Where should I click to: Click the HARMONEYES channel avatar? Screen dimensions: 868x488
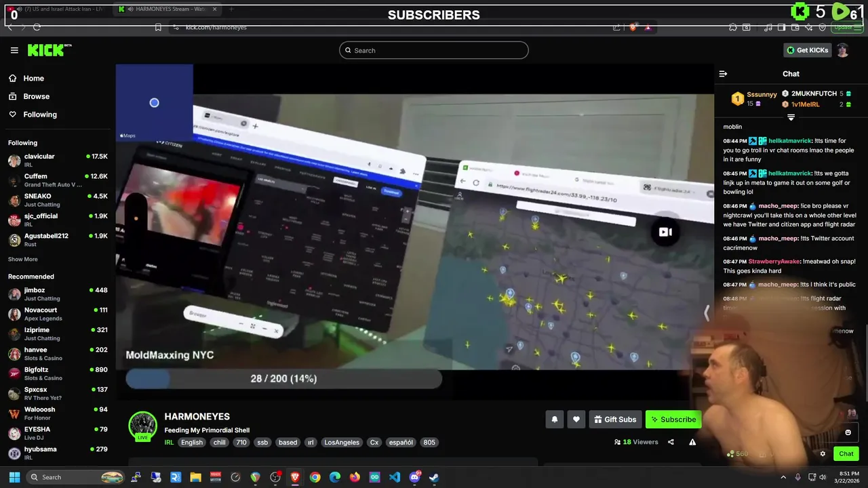tap(142, 426)
